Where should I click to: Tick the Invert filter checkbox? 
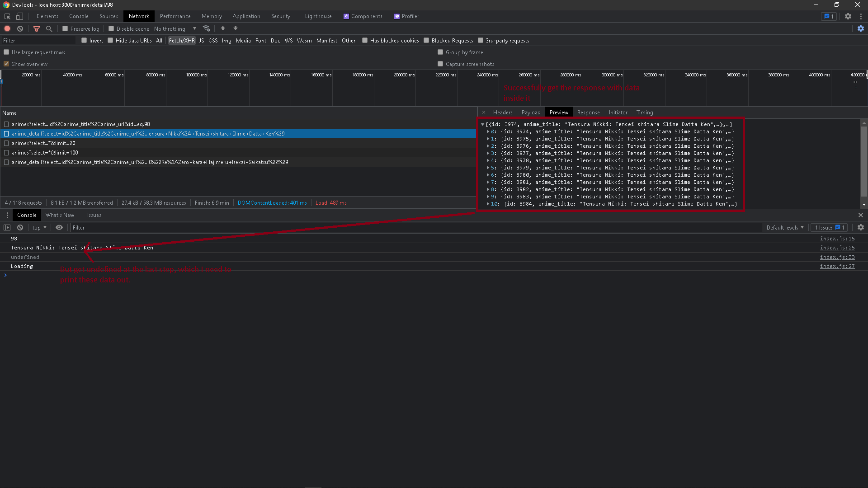(x=84, y=40)
